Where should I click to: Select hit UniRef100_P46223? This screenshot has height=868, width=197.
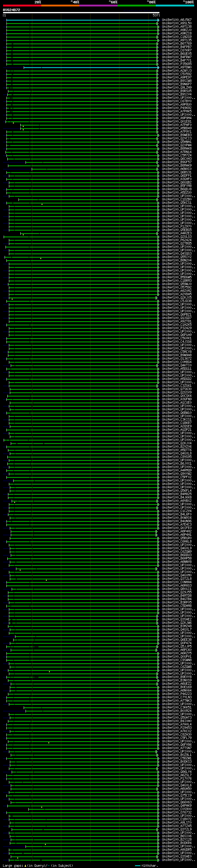point(177,694)
